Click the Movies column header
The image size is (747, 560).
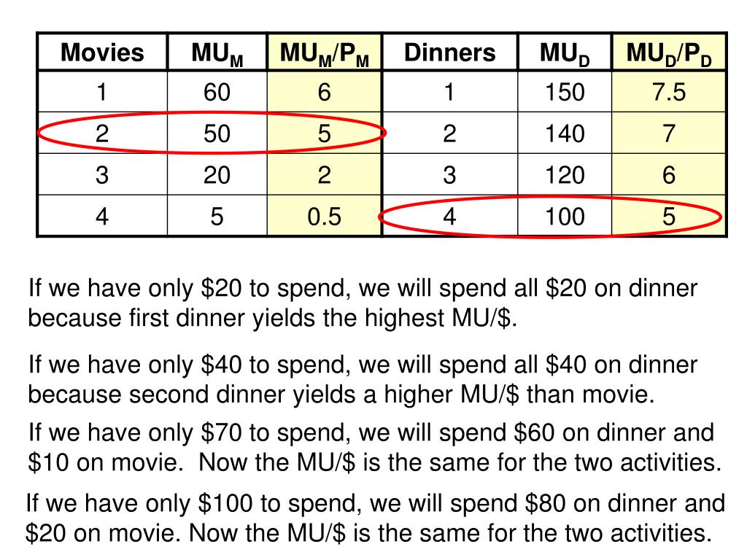point(102,52)
